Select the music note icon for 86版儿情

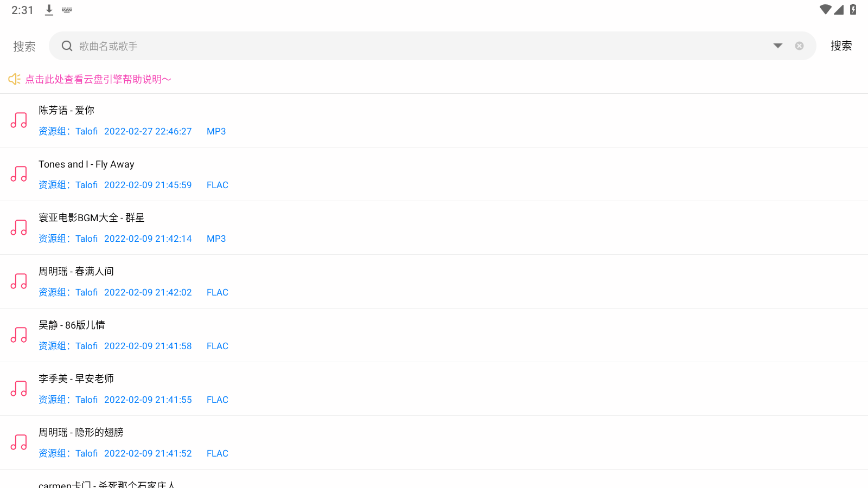coord(19,335)
